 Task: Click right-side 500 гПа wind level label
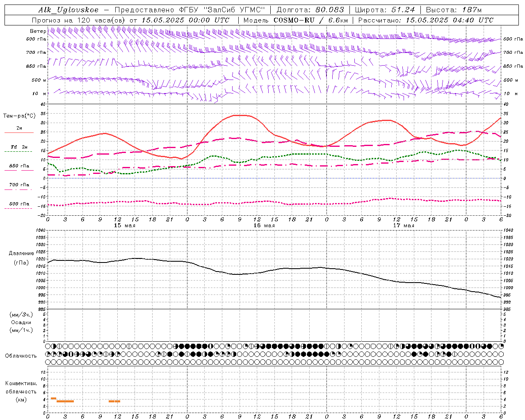513,39
